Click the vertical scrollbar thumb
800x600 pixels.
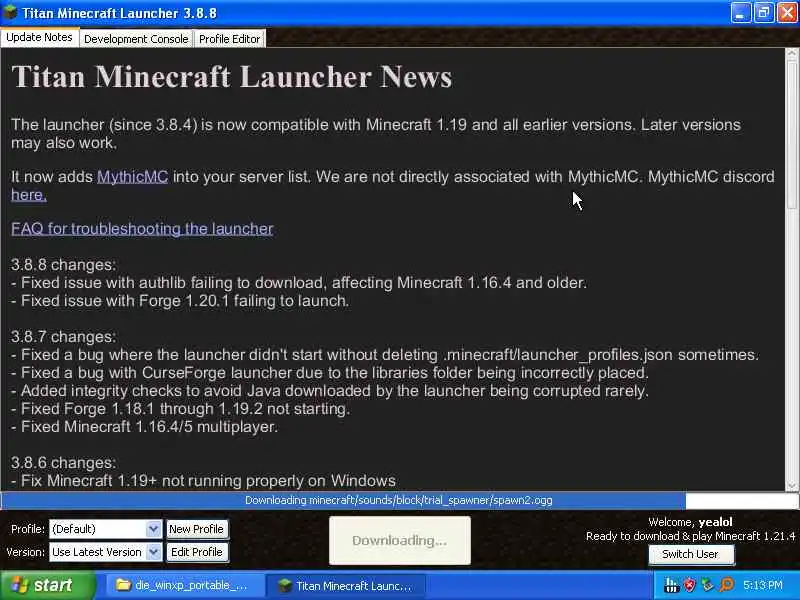point(792,134)
